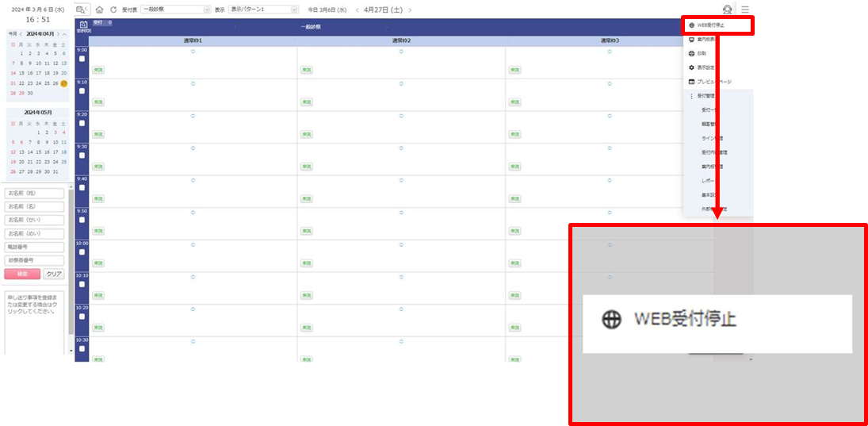Click the hamburger menu icon

coord(745,10)
